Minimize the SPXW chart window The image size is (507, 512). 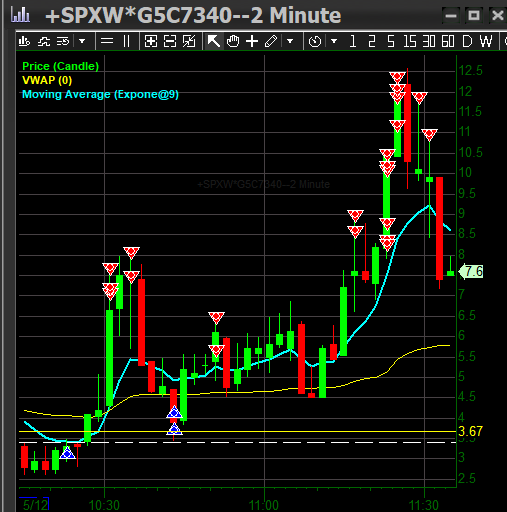point(451,16)
